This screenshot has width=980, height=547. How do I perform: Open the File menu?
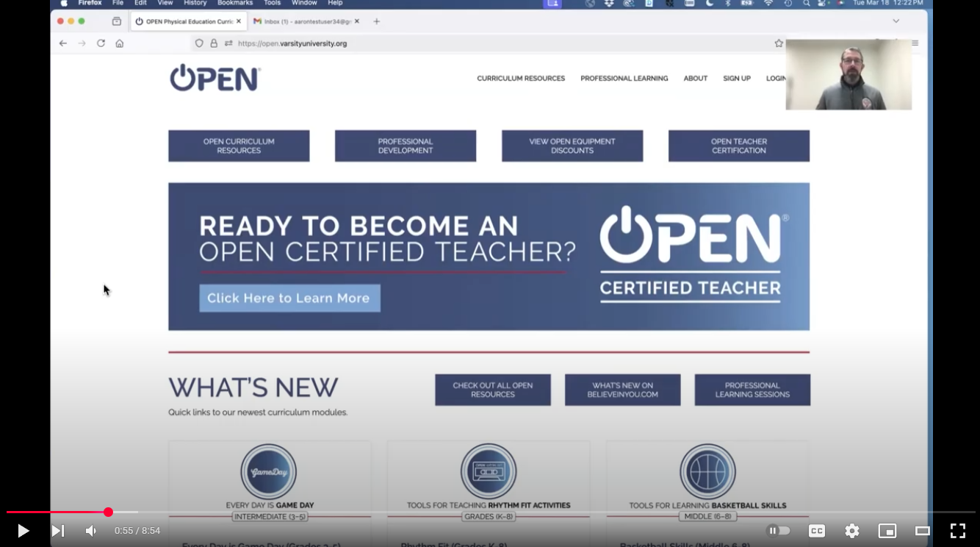118,4
